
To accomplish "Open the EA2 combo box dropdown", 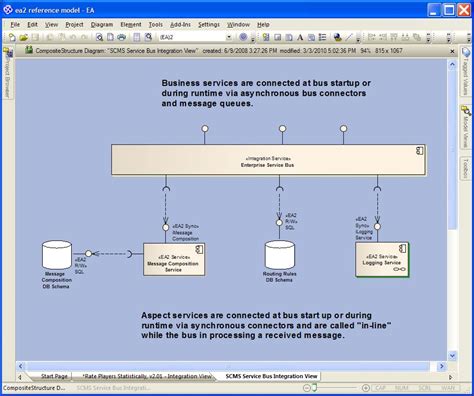I will pyautogui.click(x=229, y=37).
